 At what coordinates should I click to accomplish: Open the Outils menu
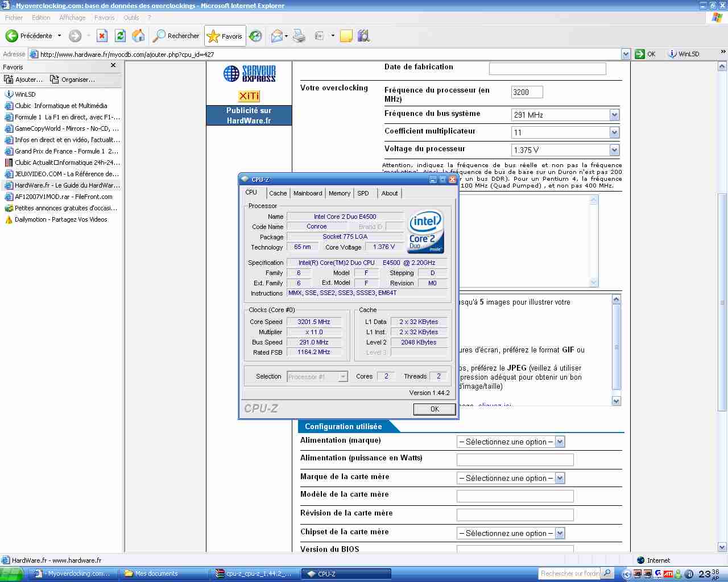(131, 18)
